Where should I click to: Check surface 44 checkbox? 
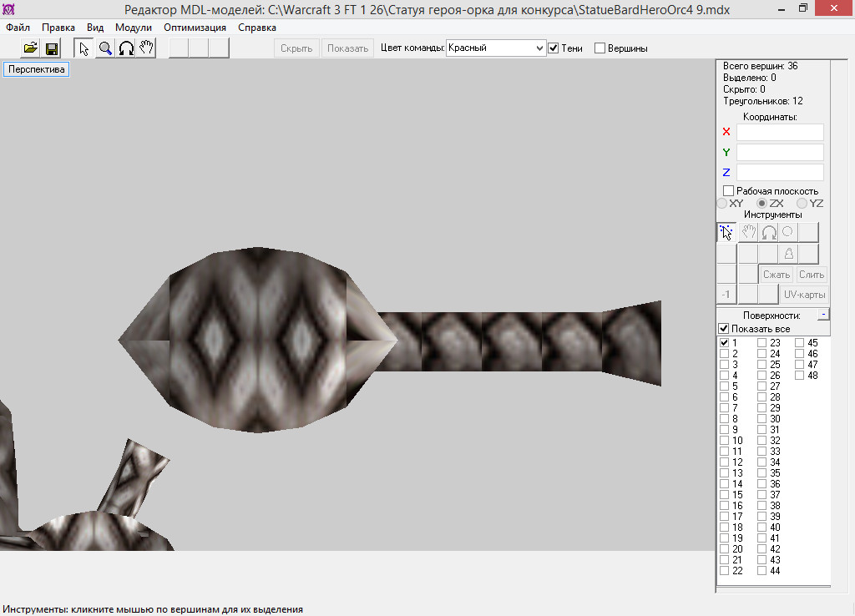[761, 571]
